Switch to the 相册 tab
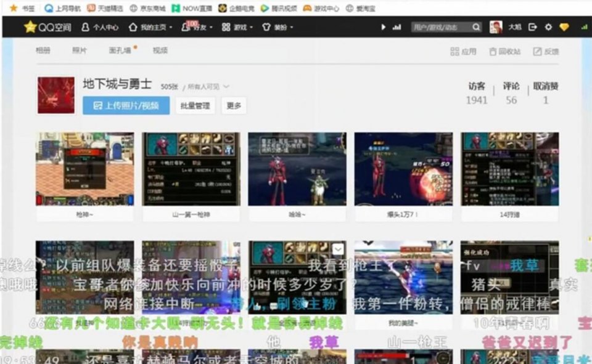The image size is (592, 364). click(43, 50)
